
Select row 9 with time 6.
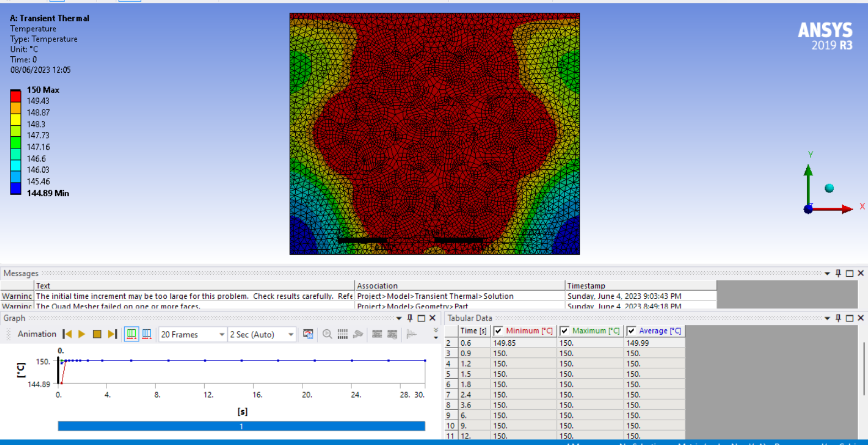point(565,415)
